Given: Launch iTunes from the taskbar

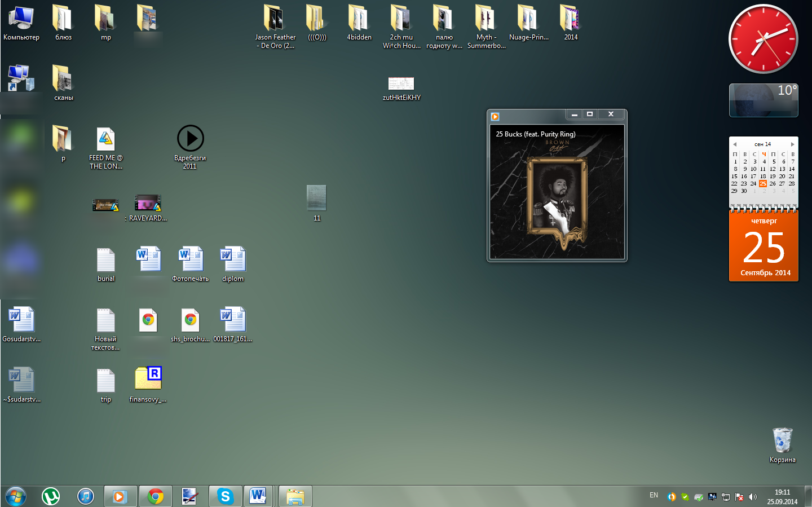Looking at the screenshot, I should 86,496.
